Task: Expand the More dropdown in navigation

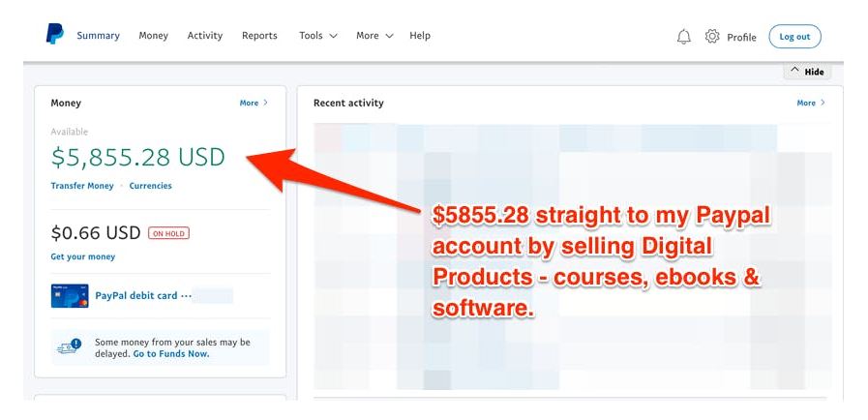Action: tap(374, 36)
